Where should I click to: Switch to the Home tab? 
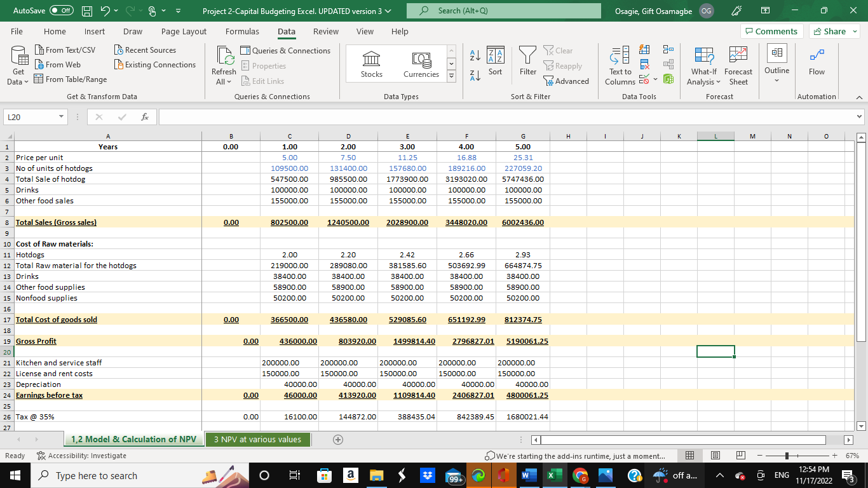[x=55, y=31]
